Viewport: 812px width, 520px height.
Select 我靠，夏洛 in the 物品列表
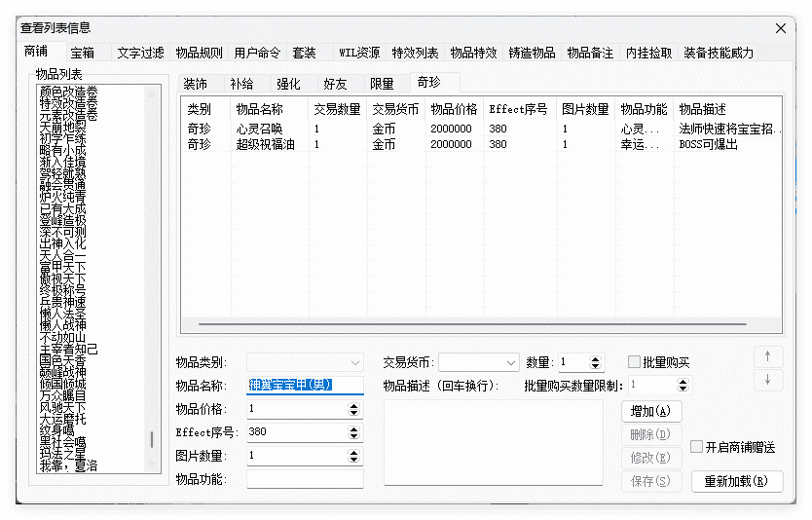tap(68, 466)
